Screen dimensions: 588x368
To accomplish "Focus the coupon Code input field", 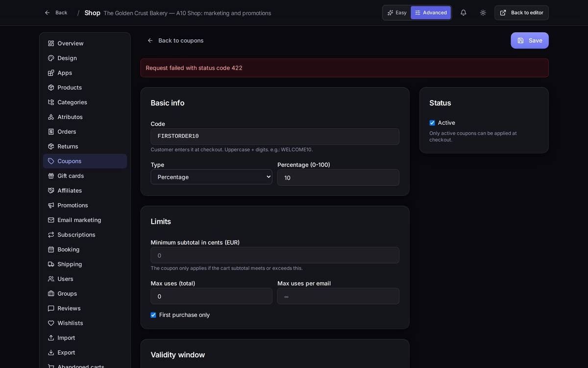I will pos(275,136).
